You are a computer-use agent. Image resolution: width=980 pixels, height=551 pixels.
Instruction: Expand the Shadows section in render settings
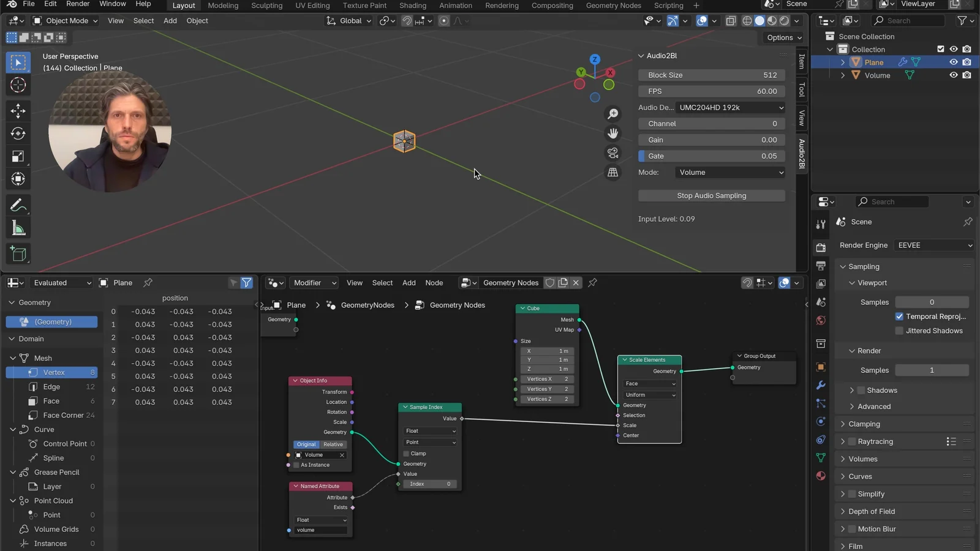pos(853,390)
